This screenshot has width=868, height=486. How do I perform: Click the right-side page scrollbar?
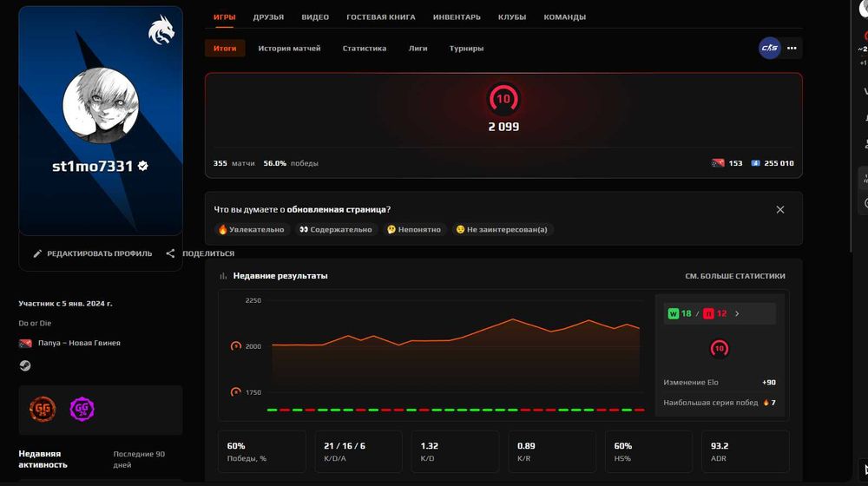(x=852, y=128)
